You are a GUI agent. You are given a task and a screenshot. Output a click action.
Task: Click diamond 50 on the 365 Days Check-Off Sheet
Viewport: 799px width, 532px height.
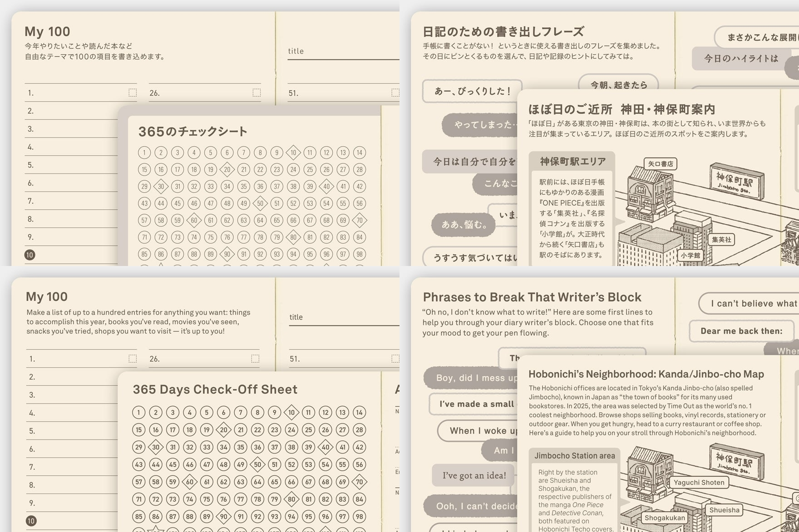pos(257,464)
